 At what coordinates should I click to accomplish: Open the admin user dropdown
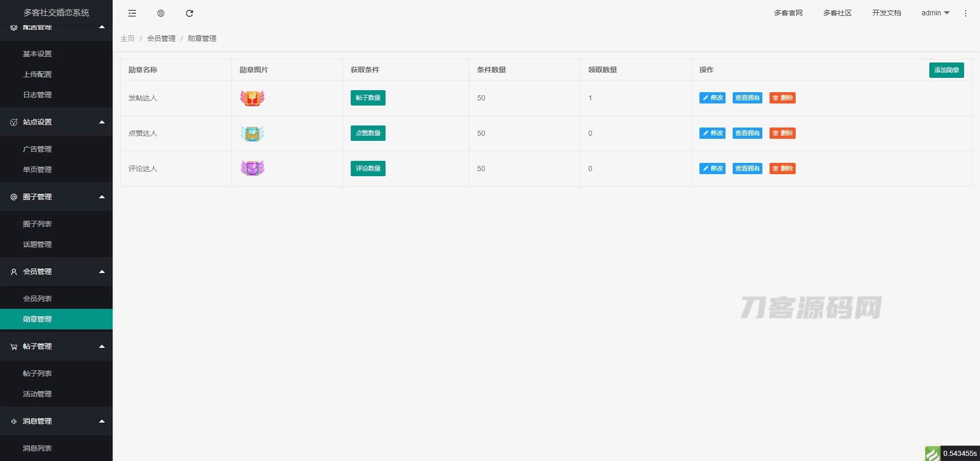click(x=935, y=13)
